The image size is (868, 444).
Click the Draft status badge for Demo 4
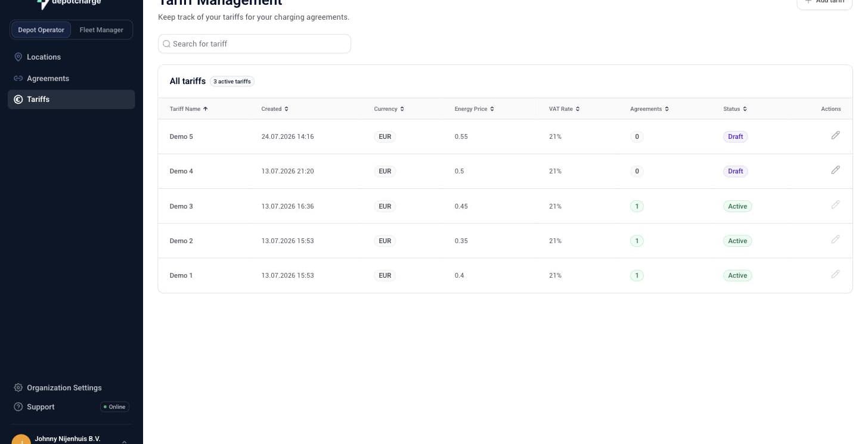coord(736,171)
